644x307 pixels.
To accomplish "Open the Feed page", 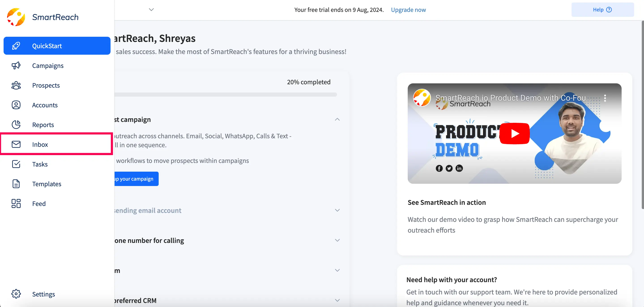I will 57,203.
